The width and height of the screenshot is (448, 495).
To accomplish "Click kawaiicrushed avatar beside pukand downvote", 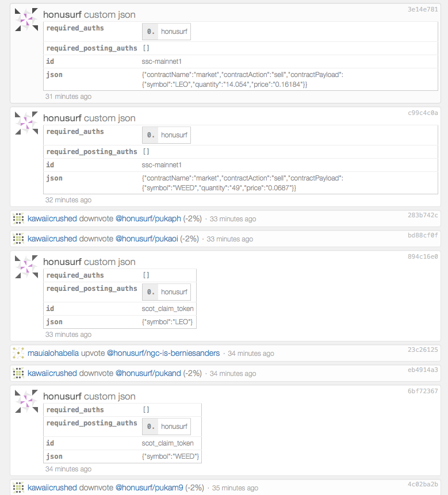I will pos(18,373).
